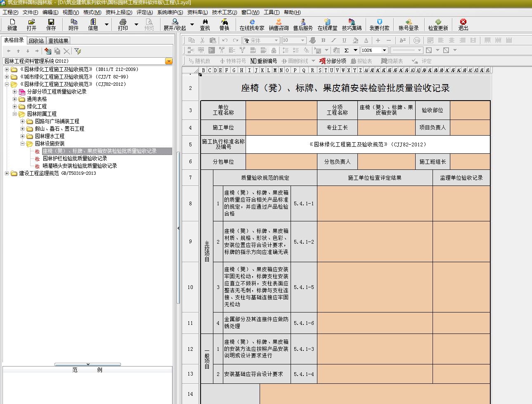Screen dimensions: 532x404
Task: Click the Sigma sum icon
Action: pos(346,50)
